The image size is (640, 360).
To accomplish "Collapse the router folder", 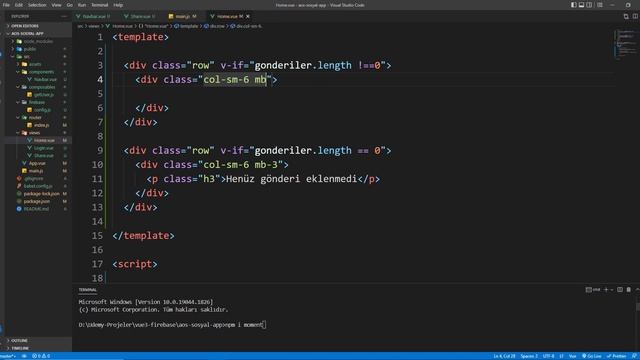I will pyautogui.click(x=35, y=118).
